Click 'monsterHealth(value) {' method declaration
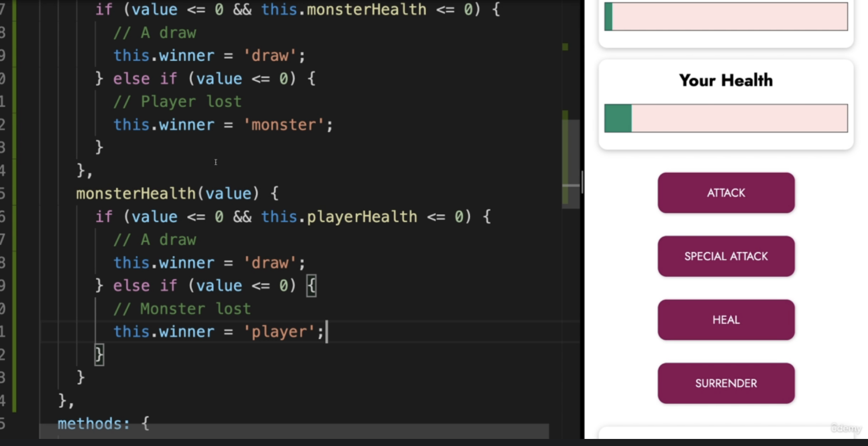The height and width of the screenshot is (446, 868). click(177, 193)
